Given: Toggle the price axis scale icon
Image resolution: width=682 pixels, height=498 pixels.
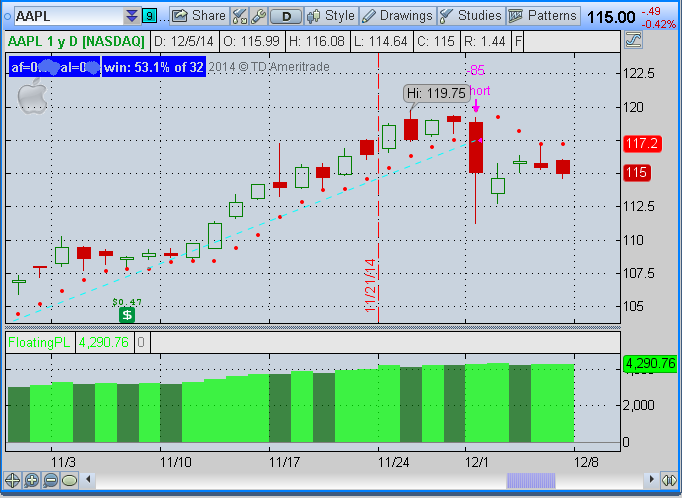Looking at the screenshot, I should click(x=633, y=40).
